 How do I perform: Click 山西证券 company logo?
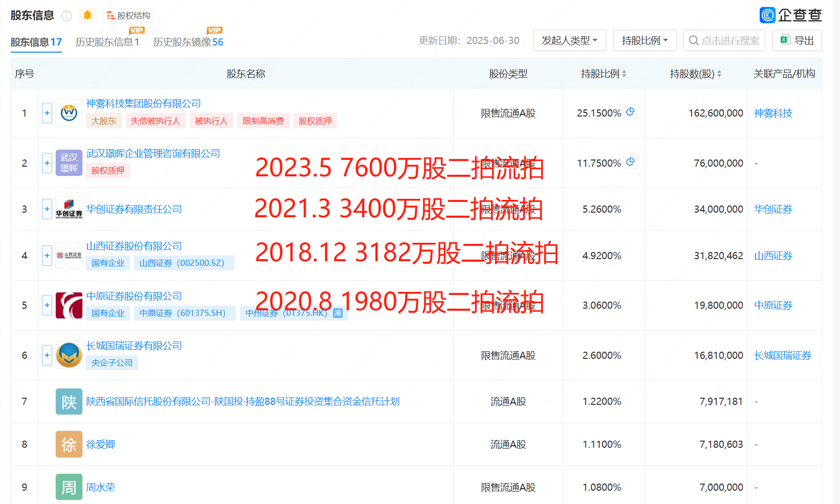click(x=69, y=256)
